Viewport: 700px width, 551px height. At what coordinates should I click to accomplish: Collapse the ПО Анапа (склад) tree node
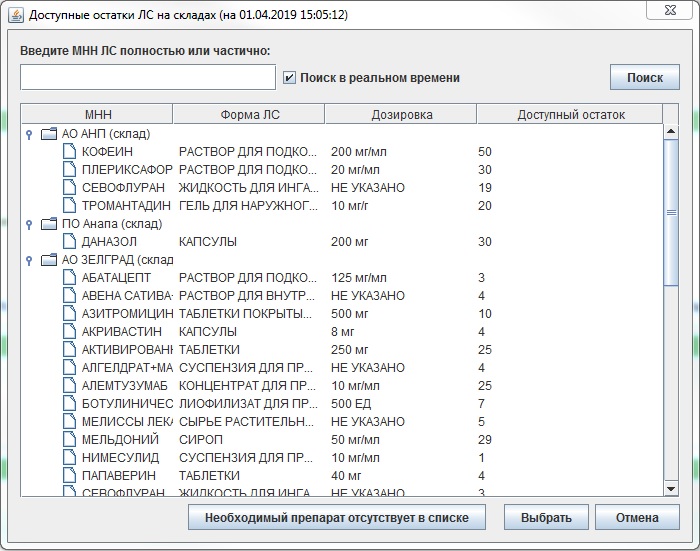(x=29, y=224)
